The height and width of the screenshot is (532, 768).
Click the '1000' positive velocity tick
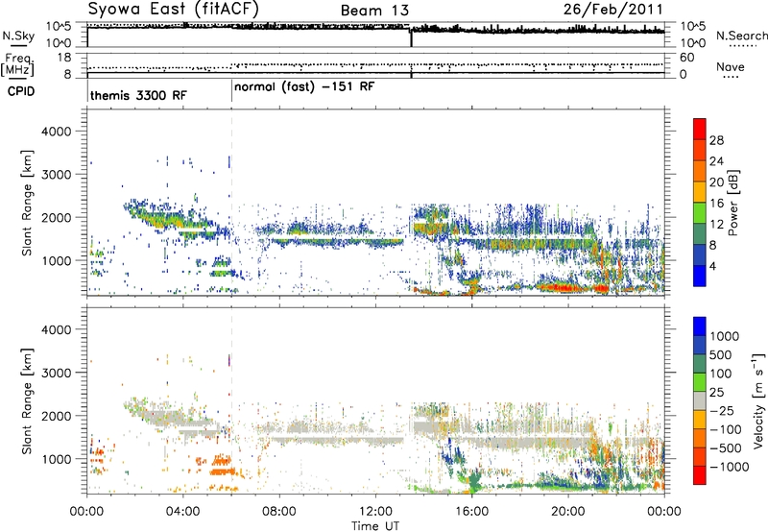[x=725, y=336]
